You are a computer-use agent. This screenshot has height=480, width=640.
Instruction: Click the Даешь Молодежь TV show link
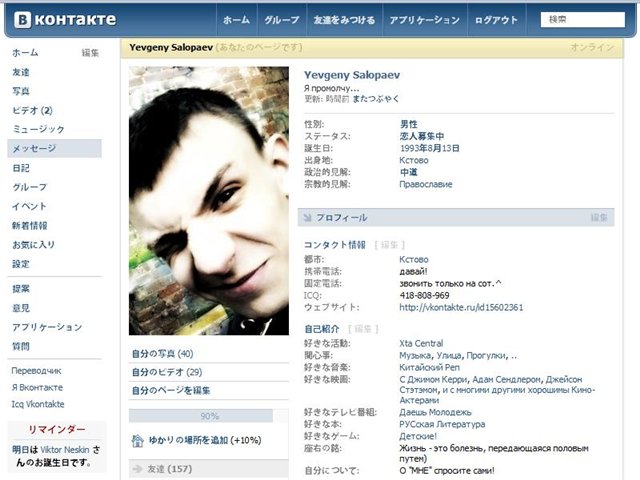coord(436,412)
